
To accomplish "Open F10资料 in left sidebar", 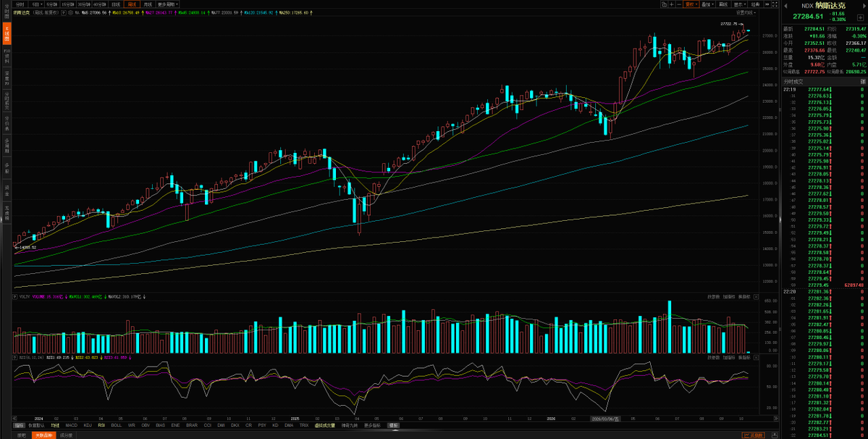I will pyautogui.click(x=7, y=56).
